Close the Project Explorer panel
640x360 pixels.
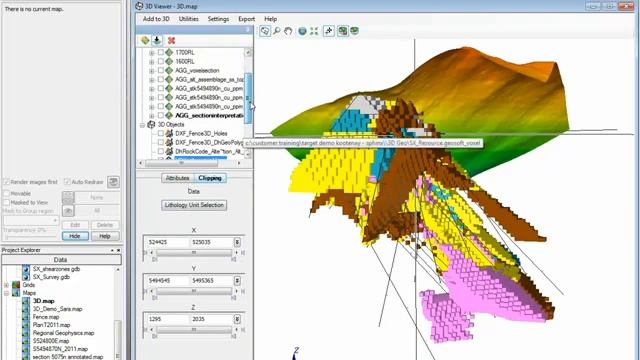[x=118, y=250]
